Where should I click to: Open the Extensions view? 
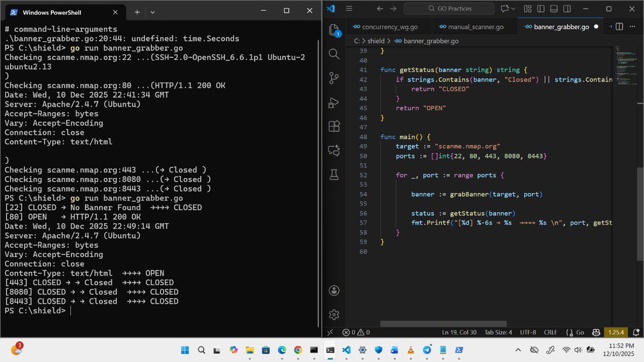[333, 126]
